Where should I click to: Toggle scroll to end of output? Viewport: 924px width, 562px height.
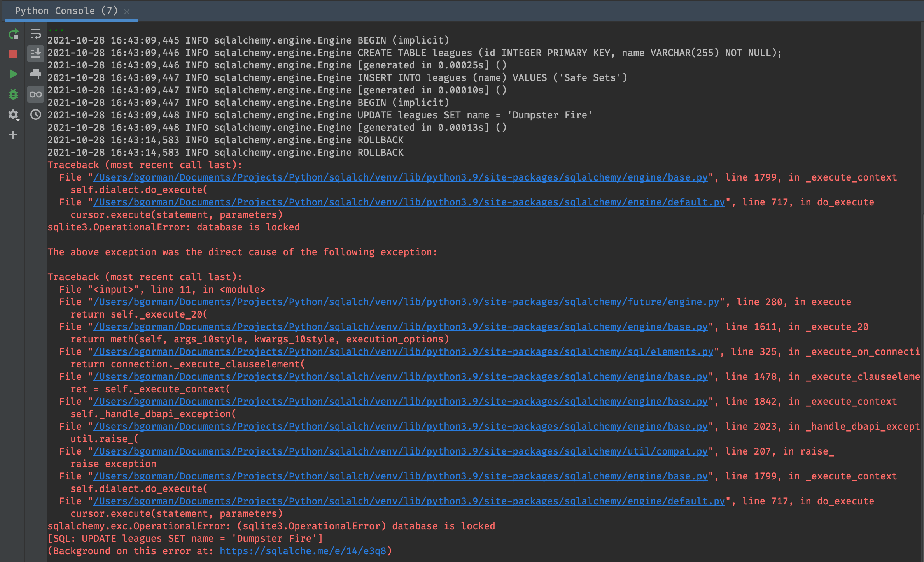[x=36, y=54]
